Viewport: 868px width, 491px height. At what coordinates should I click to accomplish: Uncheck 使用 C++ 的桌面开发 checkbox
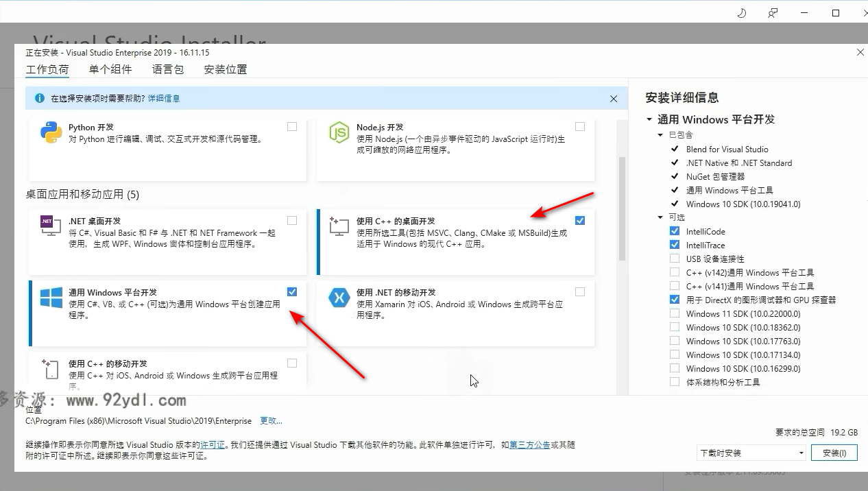click(580, 220)
